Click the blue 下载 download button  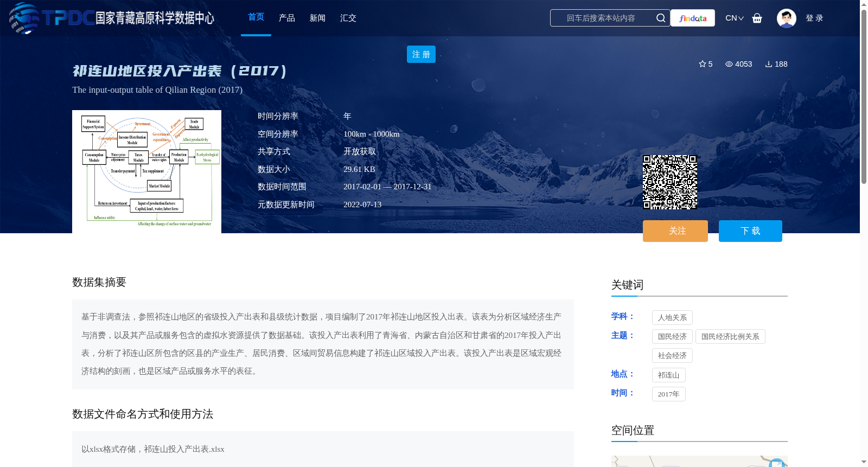pos(750,231)
